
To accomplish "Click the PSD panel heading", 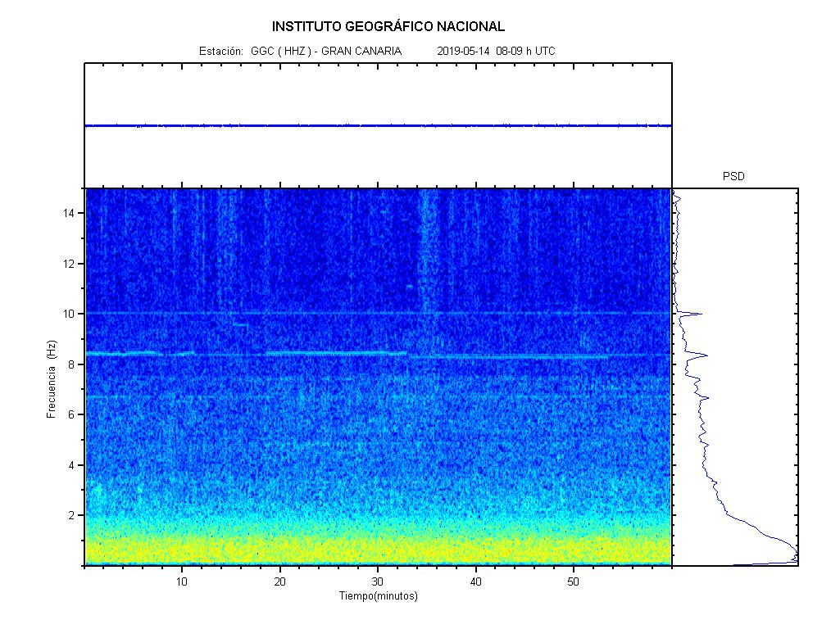I will point(733,177).
